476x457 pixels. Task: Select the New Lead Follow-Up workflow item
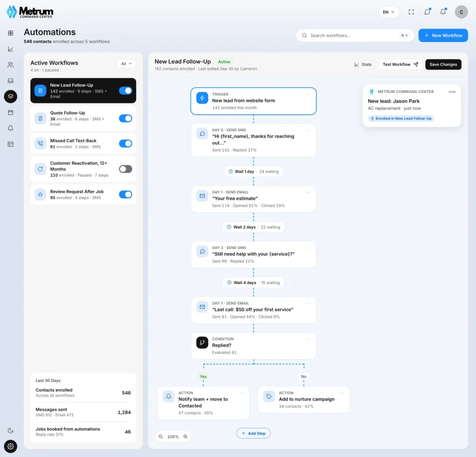(83, 91)
